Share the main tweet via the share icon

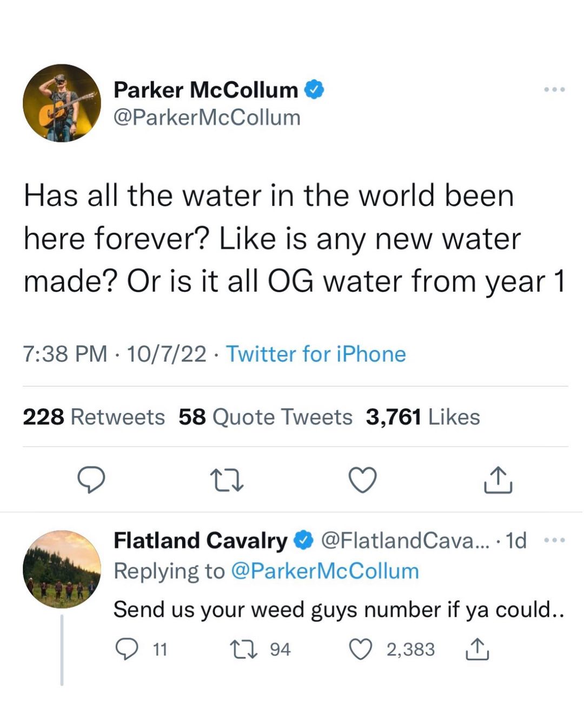pos(498,480)
